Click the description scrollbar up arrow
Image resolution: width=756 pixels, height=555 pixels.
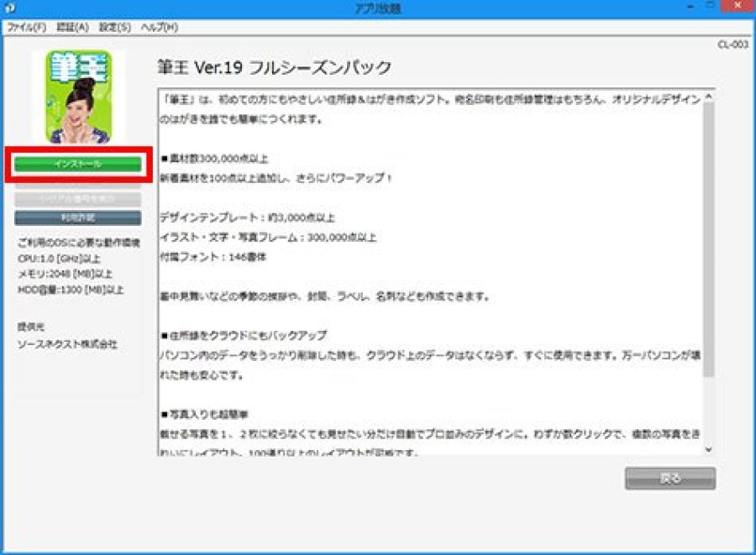pyautogui.click(x=708, y=97)
